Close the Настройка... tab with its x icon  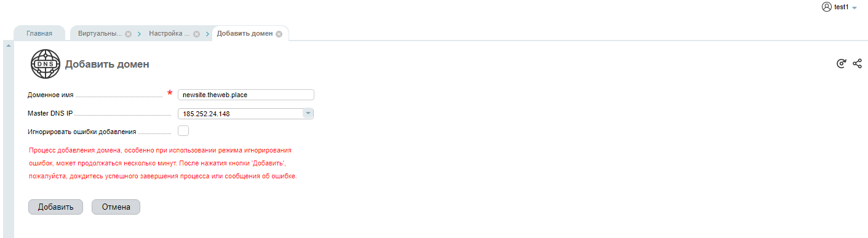tap(196, 34)
